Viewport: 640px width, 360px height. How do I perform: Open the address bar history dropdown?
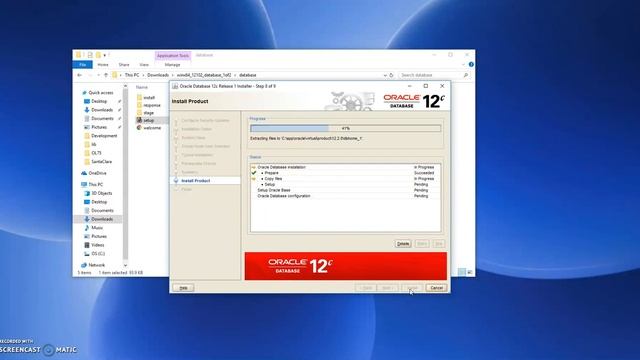pos(385,75)
